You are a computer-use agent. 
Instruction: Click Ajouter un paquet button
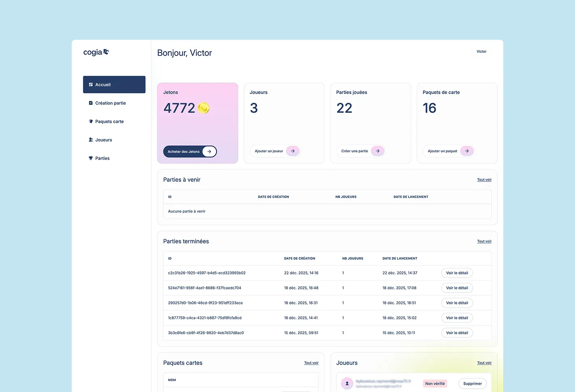(448, 151)
